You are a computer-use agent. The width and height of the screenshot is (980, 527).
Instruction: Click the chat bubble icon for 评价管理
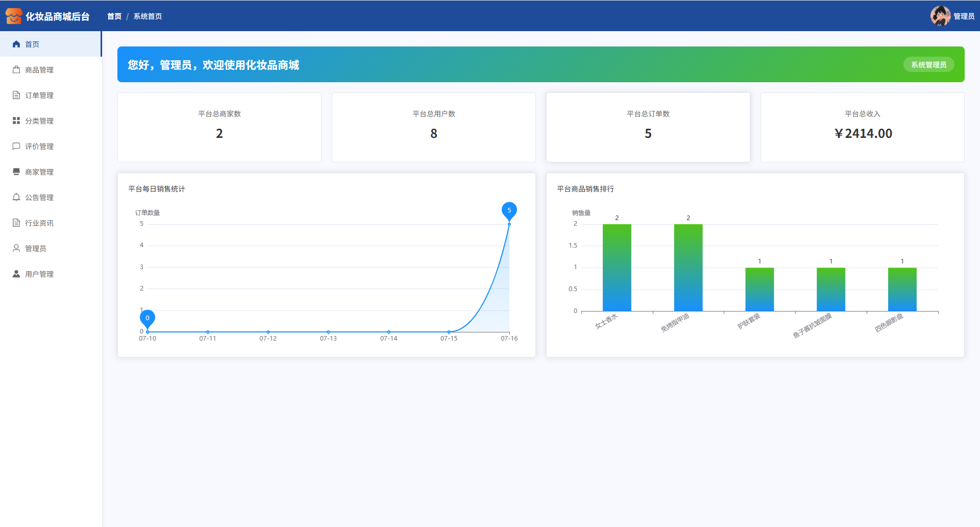[x=16, y=147]
